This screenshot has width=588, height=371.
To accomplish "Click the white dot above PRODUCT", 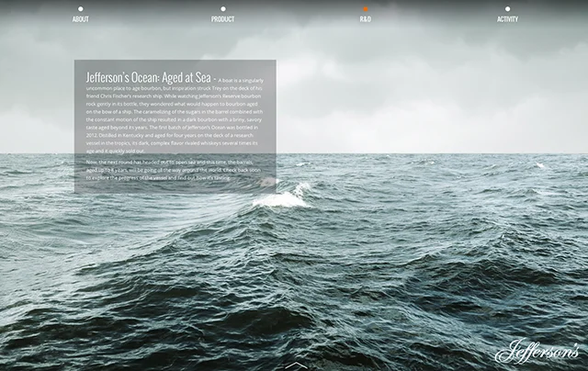I will click(223, 8).
